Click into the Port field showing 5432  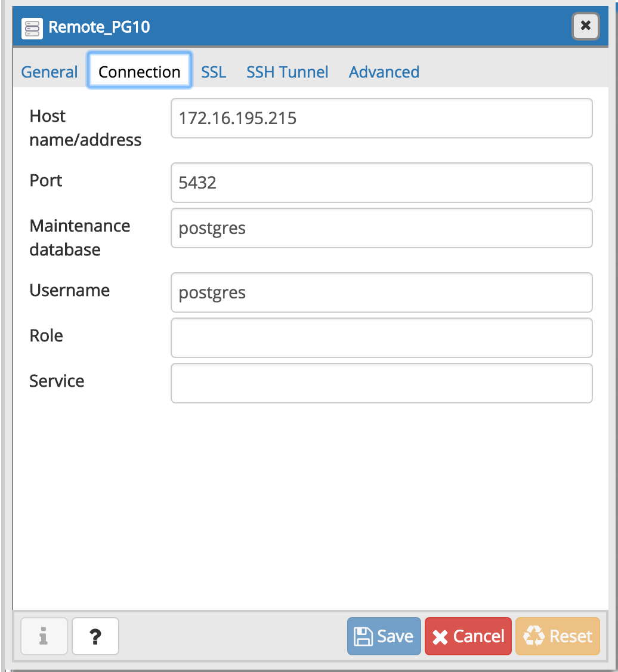[x=381, y=183]
